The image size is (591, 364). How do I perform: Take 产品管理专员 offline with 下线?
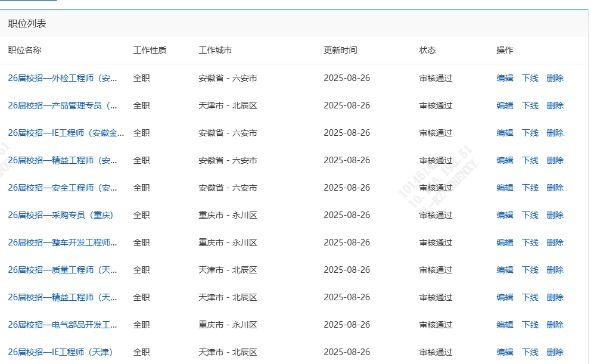530,105
